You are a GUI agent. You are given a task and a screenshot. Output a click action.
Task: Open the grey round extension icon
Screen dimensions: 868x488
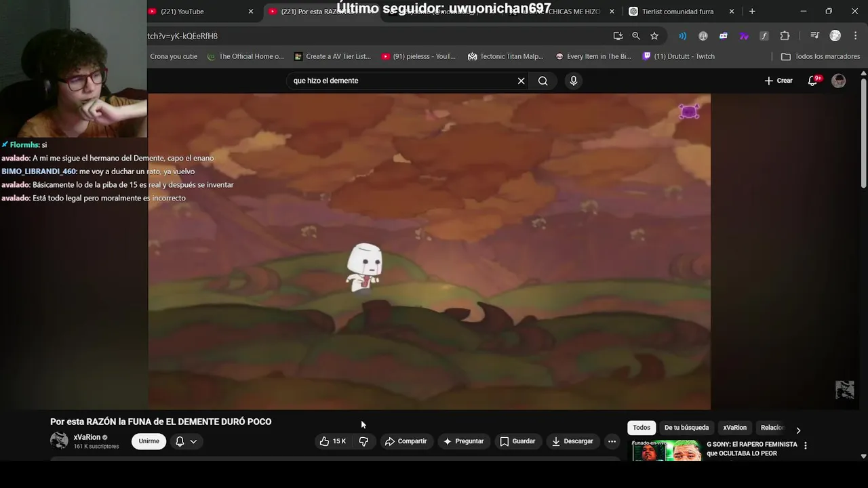click(x=703, y=36)
